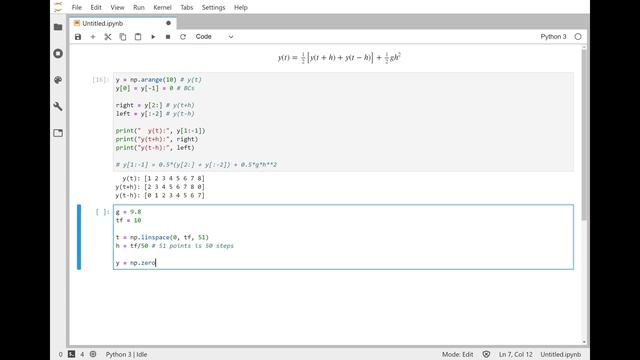The image size is (640, 360).
Task: Click the empty execution prompt [ ]:
Action: click(102, 212)
